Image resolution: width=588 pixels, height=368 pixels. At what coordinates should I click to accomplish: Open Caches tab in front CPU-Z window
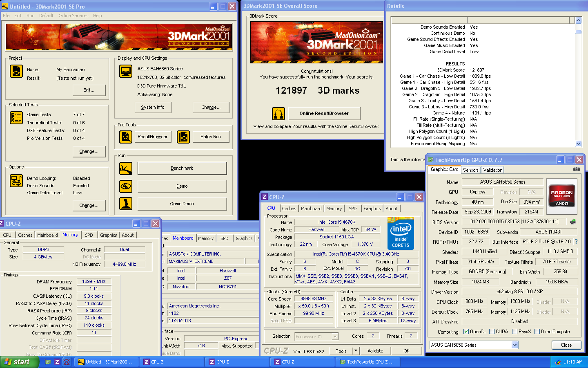click(289, 209)
